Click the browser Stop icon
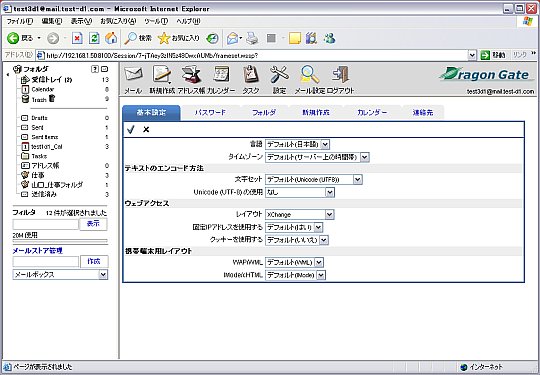The width and height of the screenshot is (540, 375). click(77, 38)
